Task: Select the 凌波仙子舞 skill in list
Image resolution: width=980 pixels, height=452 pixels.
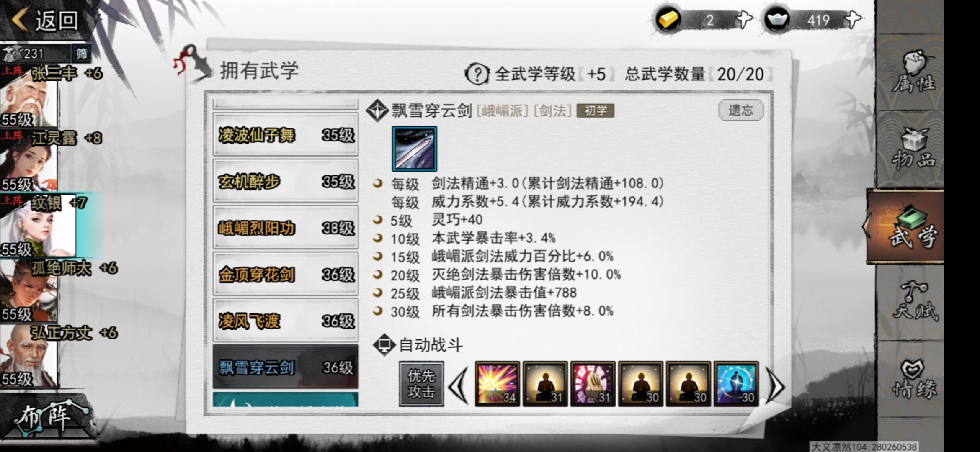Action: coord(286,135)
